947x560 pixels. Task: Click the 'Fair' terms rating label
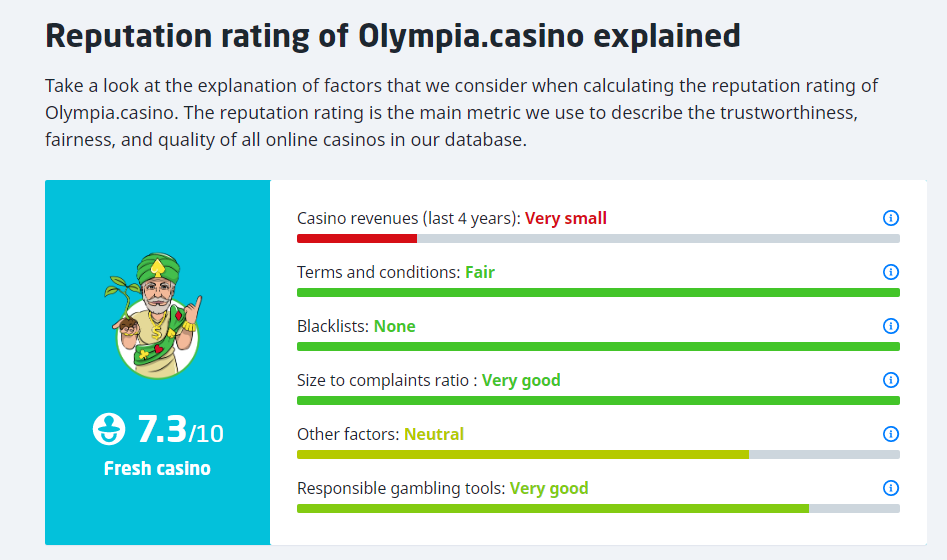[480, 272]
